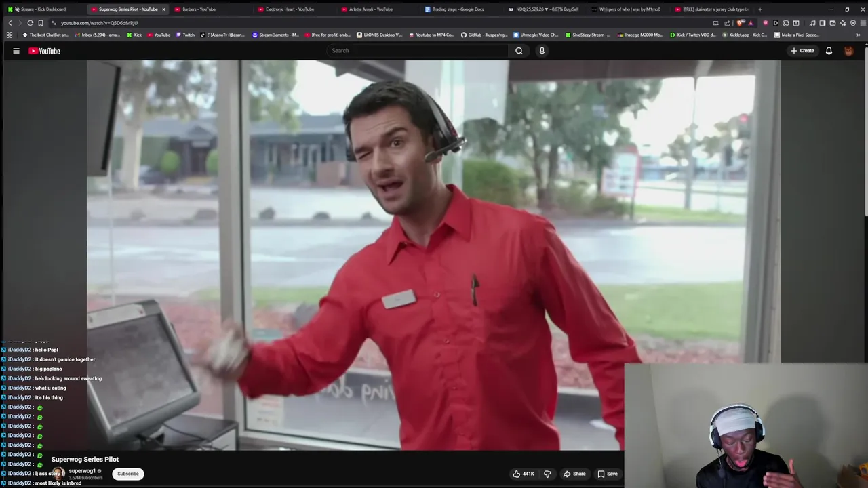Open the Twitch bookmark
The height and width of the screenshot is (488, 868).
(x=184, y=35)
